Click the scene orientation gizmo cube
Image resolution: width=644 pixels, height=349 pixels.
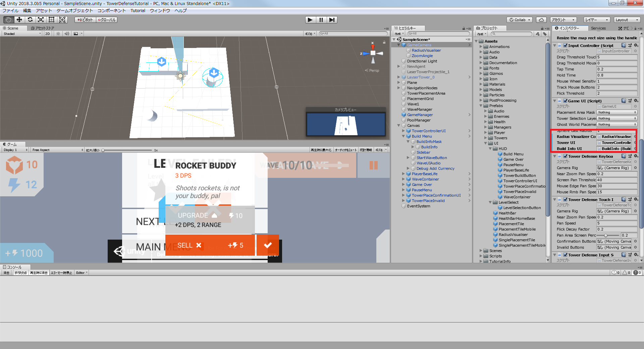coord(373,53)
